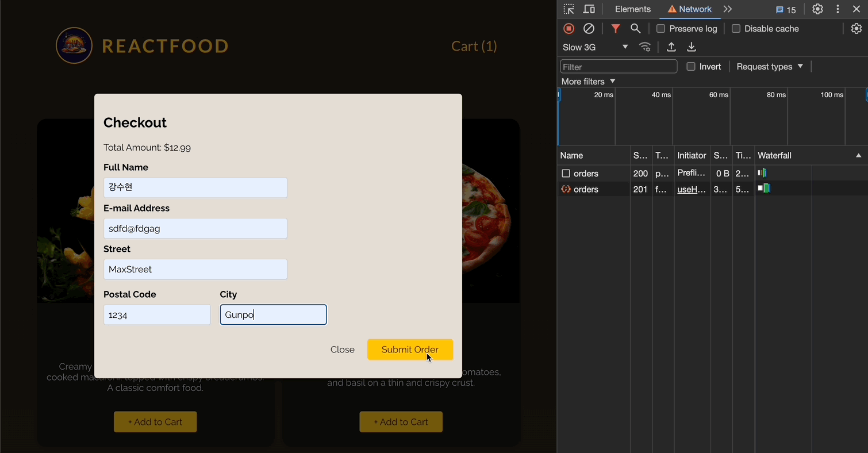Close the DevTools panel
This screenshot has height=453, width=868.
(x=856, y=9)
